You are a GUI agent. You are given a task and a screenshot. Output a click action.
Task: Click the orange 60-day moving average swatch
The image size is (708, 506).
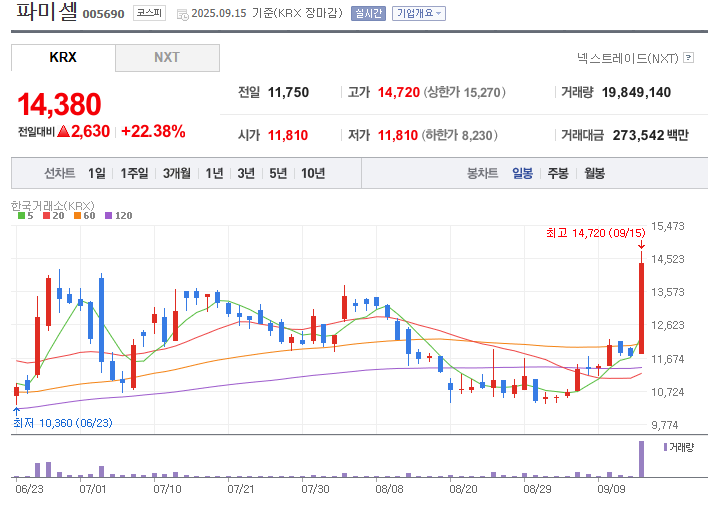[x=78, y=216]
